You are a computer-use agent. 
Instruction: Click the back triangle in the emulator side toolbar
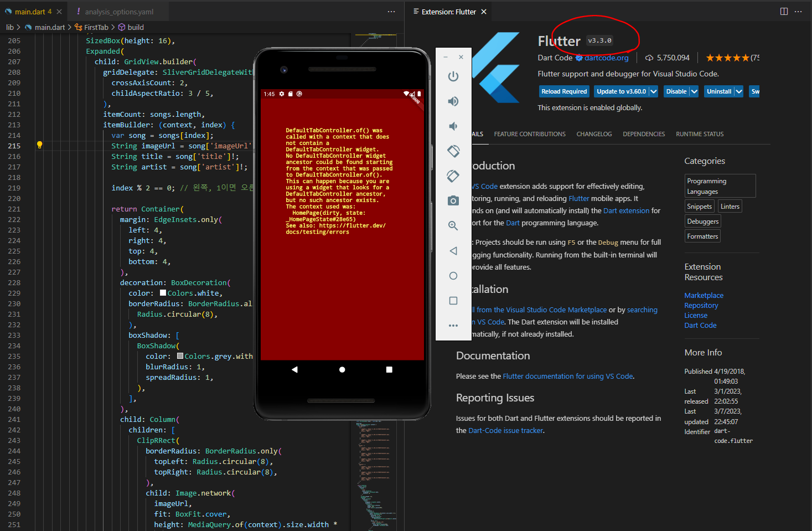pyautogui.click(x=453, y=251)
